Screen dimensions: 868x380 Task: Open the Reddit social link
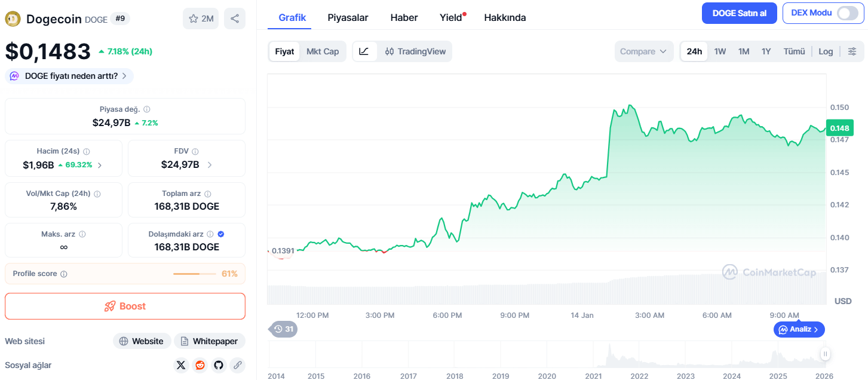200,365
